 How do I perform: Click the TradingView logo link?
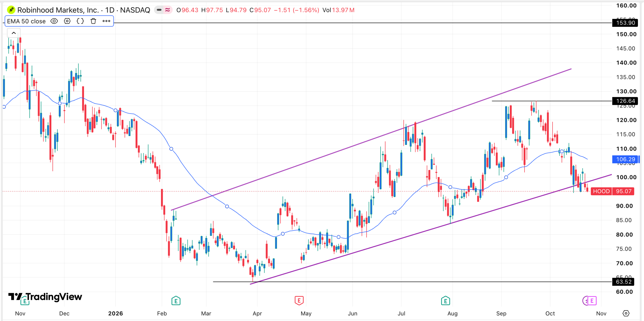point(45,297)
